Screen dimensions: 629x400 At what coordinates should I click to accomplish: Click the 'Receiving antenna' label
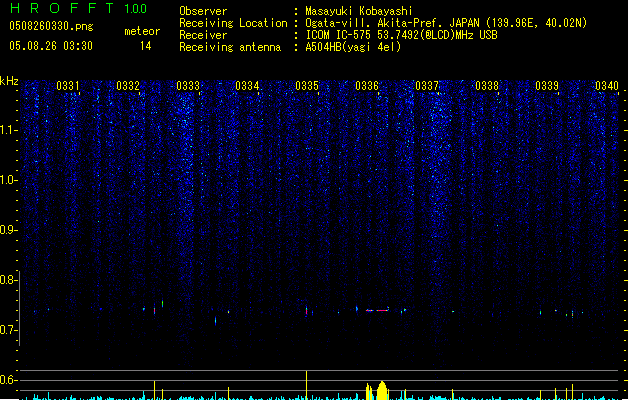click(x=230, y=47)
